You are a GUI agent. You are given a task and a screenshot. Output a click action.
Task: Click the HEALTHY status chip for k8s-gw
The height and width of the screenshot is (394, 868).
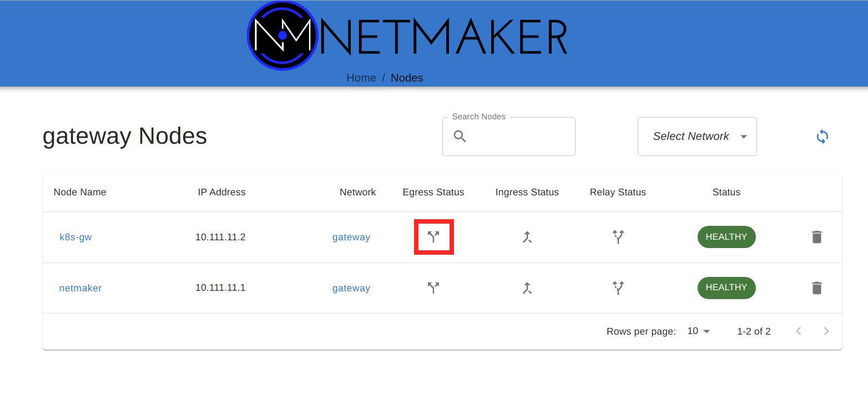pos(726,237)
